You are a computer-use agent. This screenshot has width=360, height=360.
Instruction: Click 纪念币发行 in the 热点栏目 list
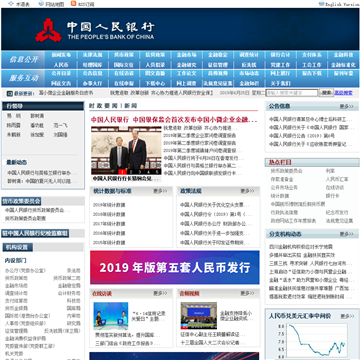point(337,212)
